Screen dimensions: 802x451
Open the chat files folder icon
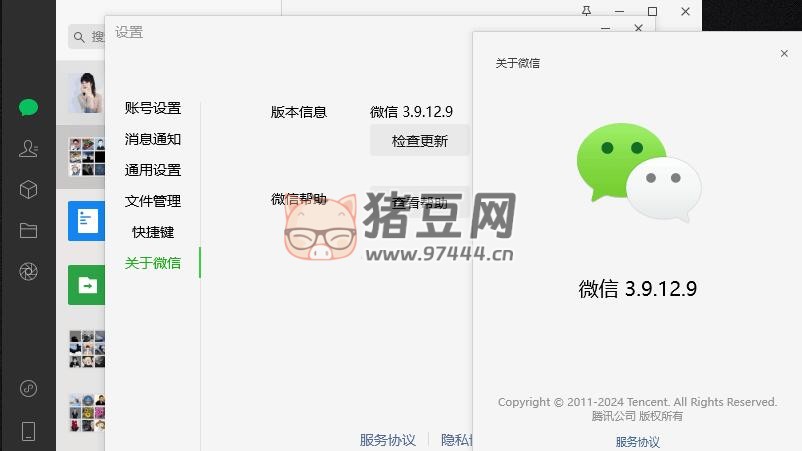tap(28, 231)
